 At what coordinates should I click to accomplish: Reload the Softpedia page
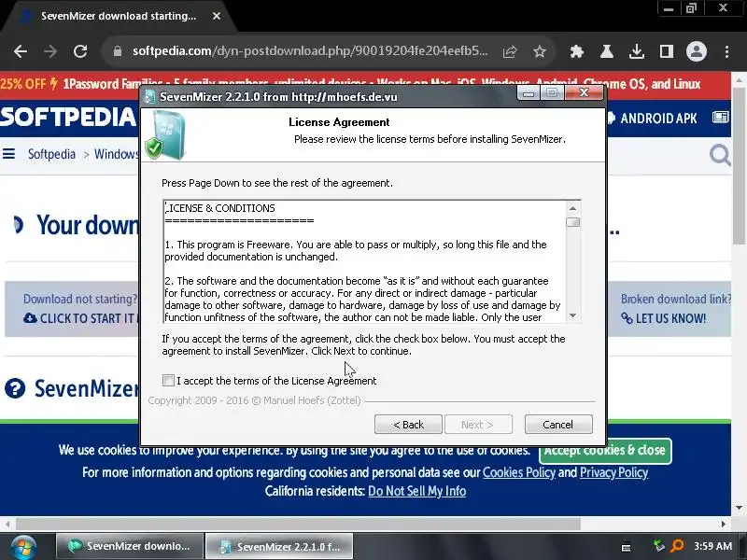click(x=80, y=51)
